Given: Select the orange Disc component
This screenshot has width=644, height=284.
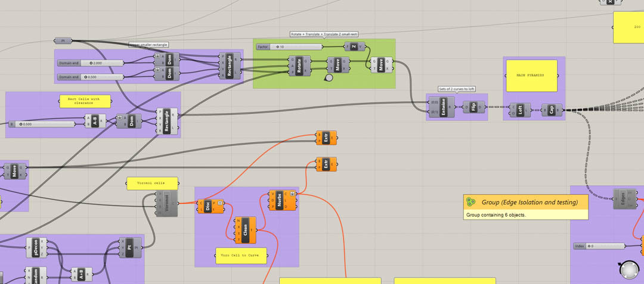Looking at the screenshot, I should (x=208, y=207).
